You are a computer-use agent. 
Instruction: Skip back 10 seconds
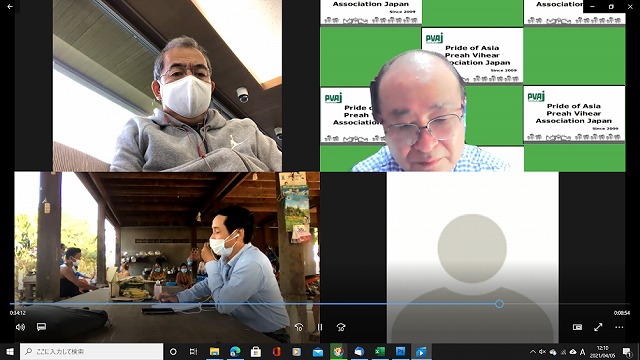click(299, 327)
